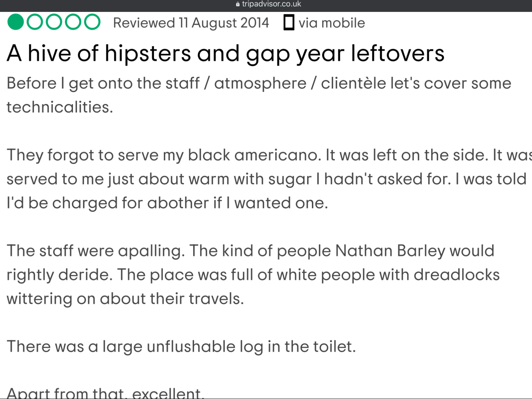Screen dimensions: 532x399
Task: Click the via mobile label
Action: coord(332,23)
